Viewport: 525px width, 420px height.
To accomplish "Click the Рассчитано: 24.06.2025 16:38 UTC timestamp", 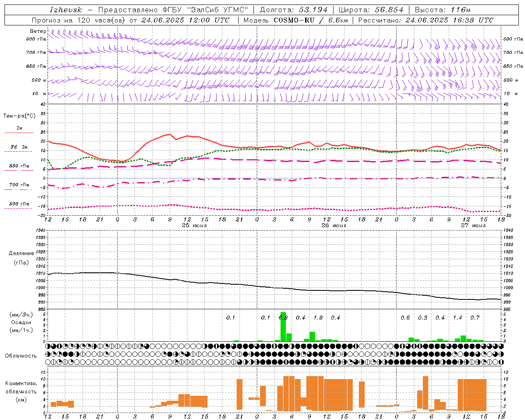I will (x=426, y=20).
